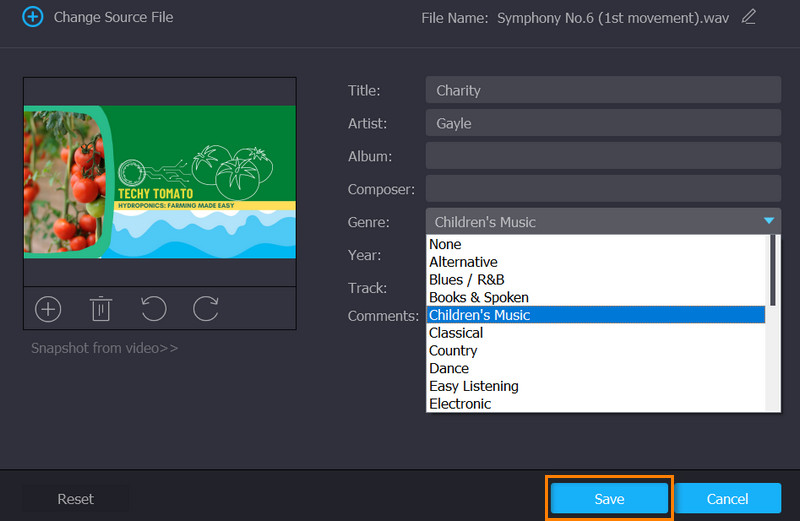800x521 pixels.
Task: Add cover image with plus circle icon
Action: [48, 309]
